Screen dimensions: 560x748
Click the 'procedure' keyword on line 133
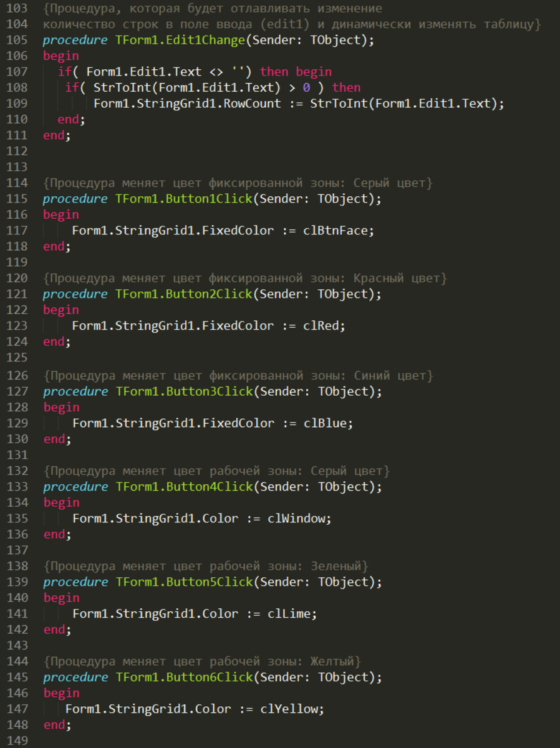75,487
